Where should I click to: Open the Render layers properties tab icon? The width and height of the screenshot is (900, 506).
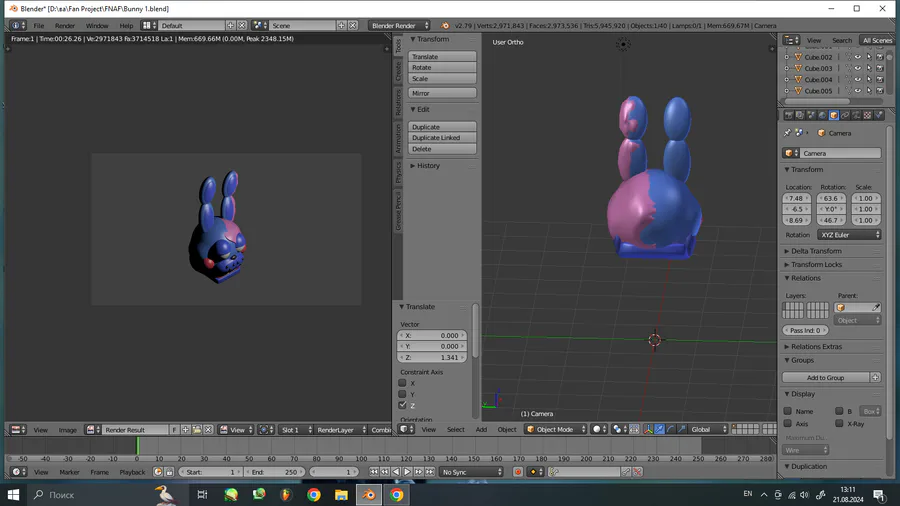point(800,115)
